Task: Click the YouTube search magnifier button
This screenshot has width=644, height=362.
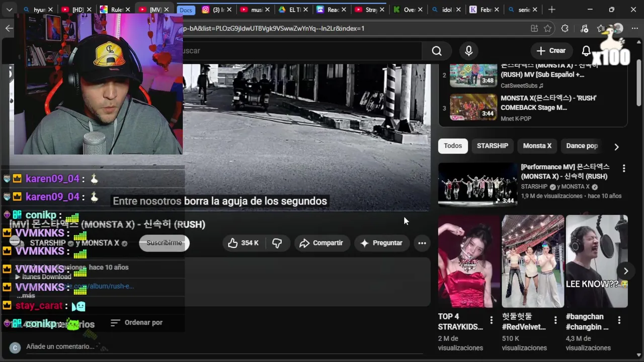Action: pyautogui.click(x=437, y=51)
